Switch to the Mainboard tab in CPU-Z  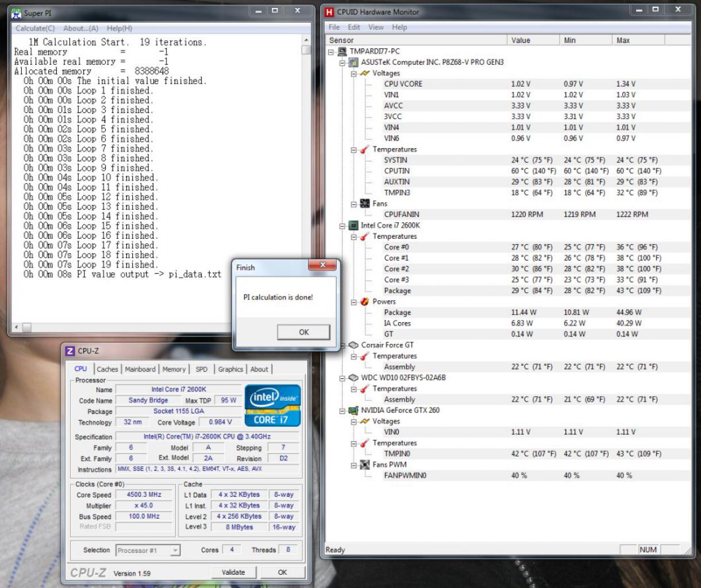pyautogui.click(x=140, y=369)
